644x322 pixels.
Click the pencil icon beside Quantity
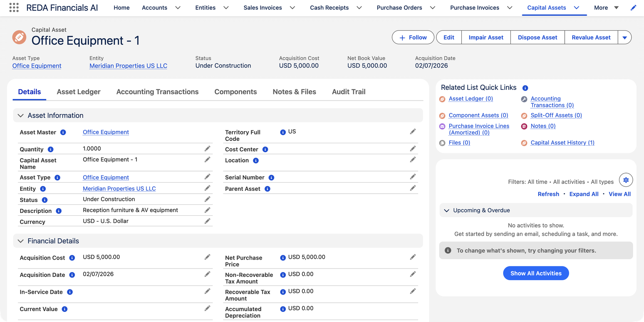pyautogui.click(x=207, y=149)
